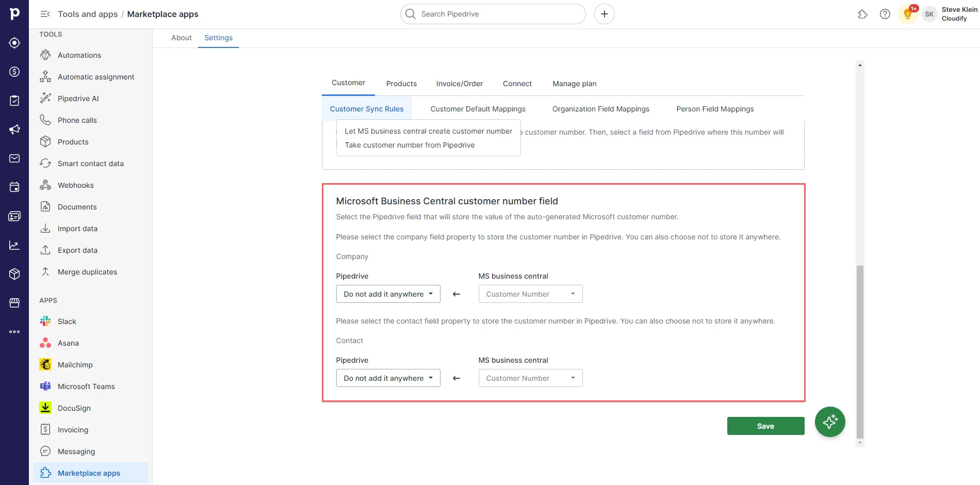Open Customer Default Mappings sub-tab

click(x=478, y=109)
